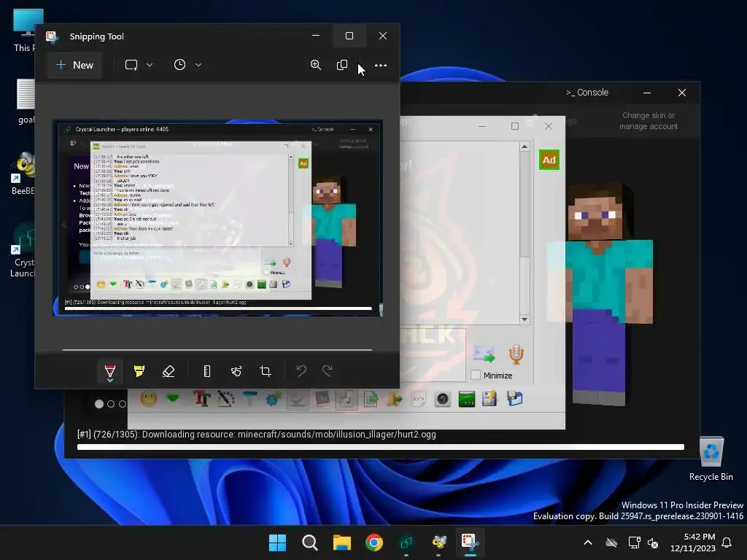Viewport: 747px width, 560px height.
Task: Click the blue gear settings icon in chat
Action: (274, 398)
